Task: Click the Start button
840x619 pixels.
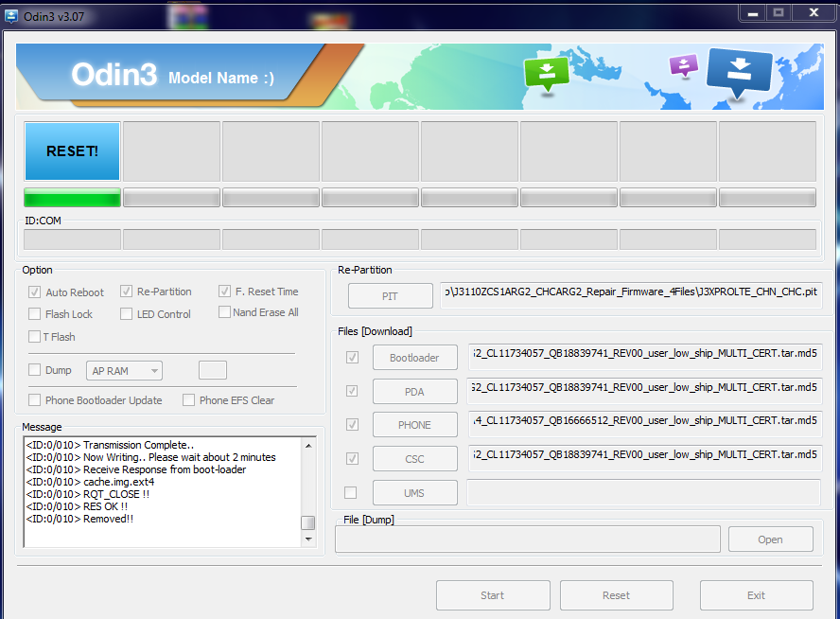Action: coord(493,595)
